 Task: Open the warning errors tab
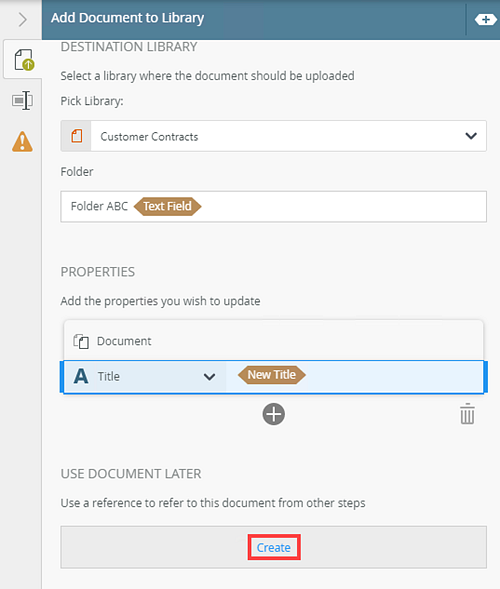point(23,142)
